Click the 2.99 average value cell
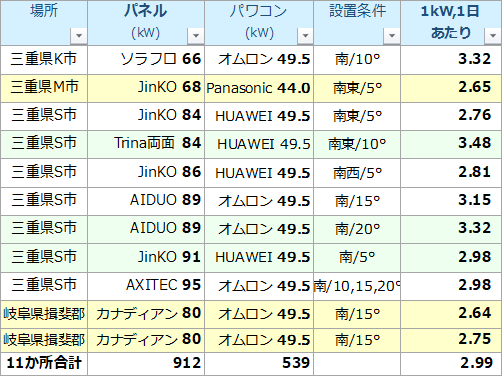 pyautogui.click(x=451, y=364)
